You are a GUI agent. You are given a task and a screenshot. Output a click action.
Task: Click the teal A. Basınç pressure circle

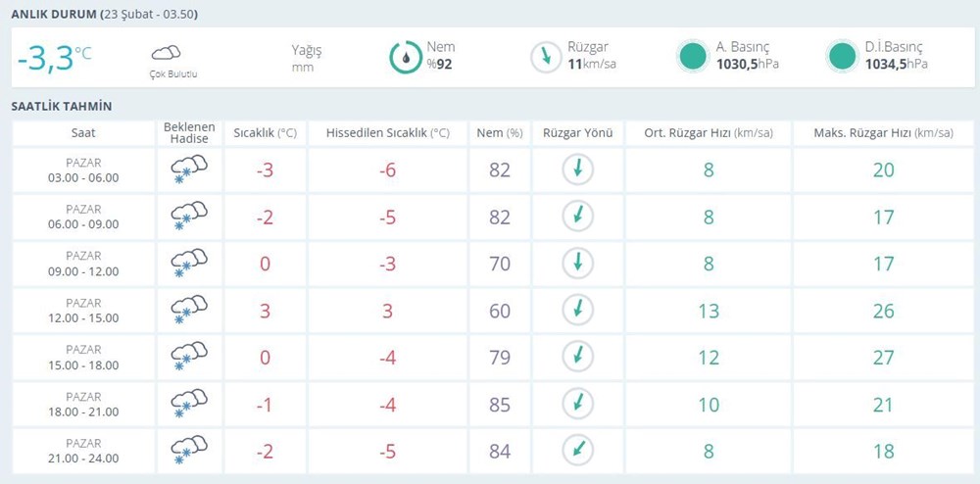[692, 57]
